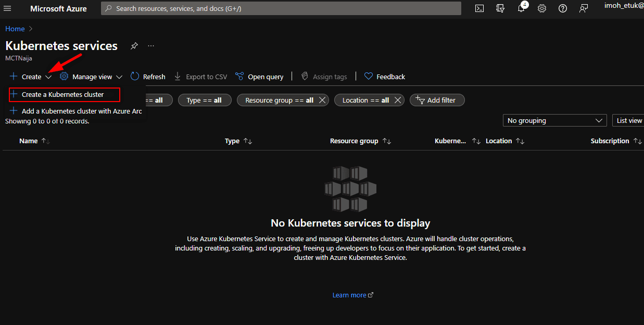Screen dimensions: 644x325
Task: Click the Feedback label in the toolbar
Action: coord(390,77)
